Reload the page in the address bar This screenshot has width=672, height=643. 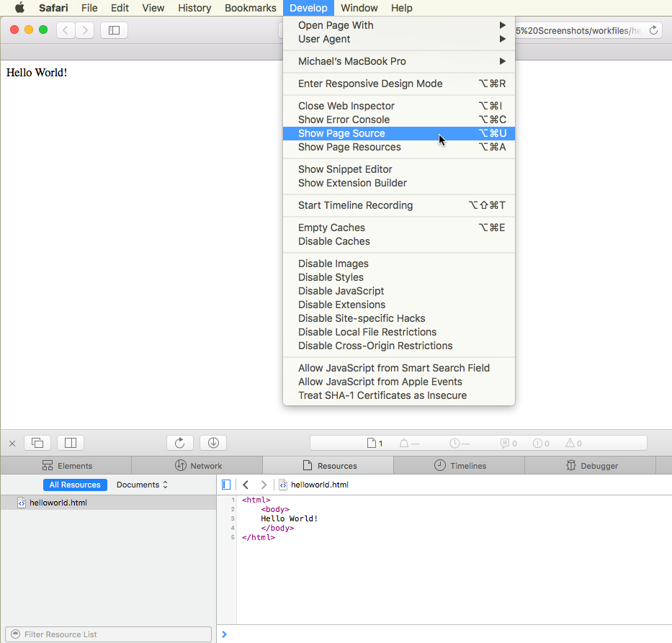click(653, 30)
